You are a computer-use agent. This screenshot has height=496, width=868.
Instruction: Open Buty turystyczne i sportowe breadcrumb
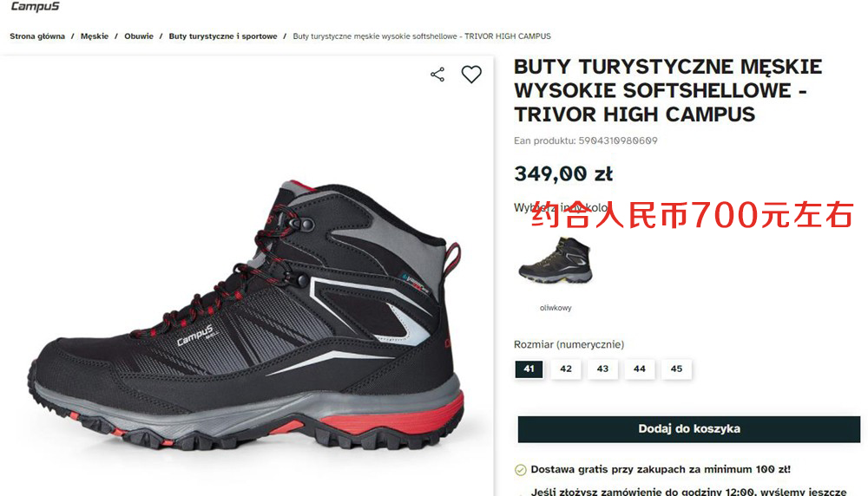(223, 36)
